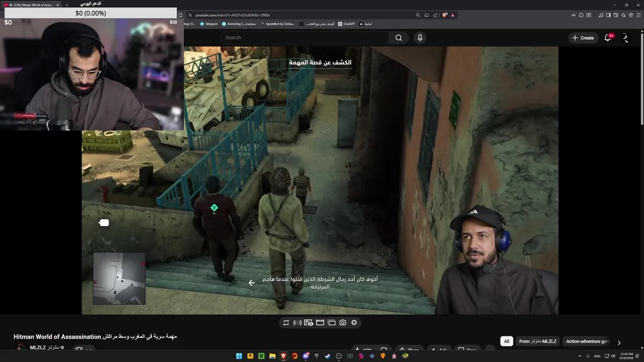Image resolution: width=644 pixels, height=362 pixels.
Task: Click the YouTube search magnifier button
Action: click(x=398, y=38)
